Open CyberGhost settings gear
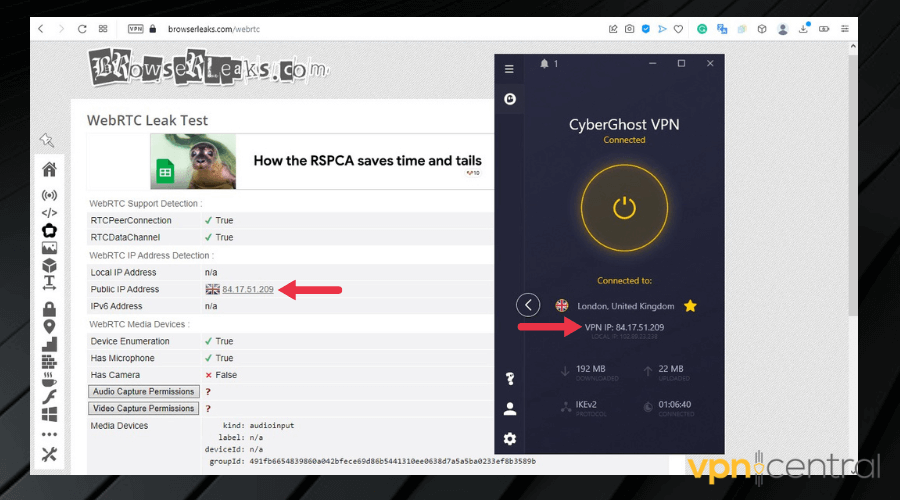 coord(510,438)
